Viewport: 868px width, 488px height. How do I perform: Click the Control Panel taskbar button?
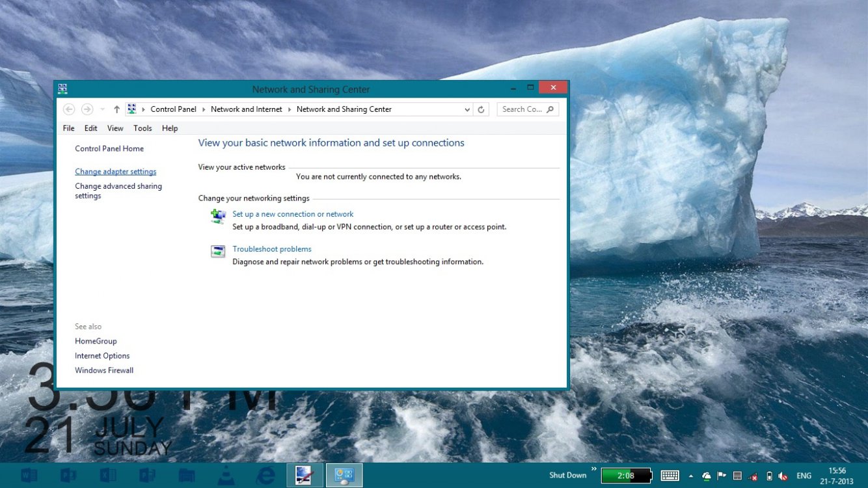point(344,476)
